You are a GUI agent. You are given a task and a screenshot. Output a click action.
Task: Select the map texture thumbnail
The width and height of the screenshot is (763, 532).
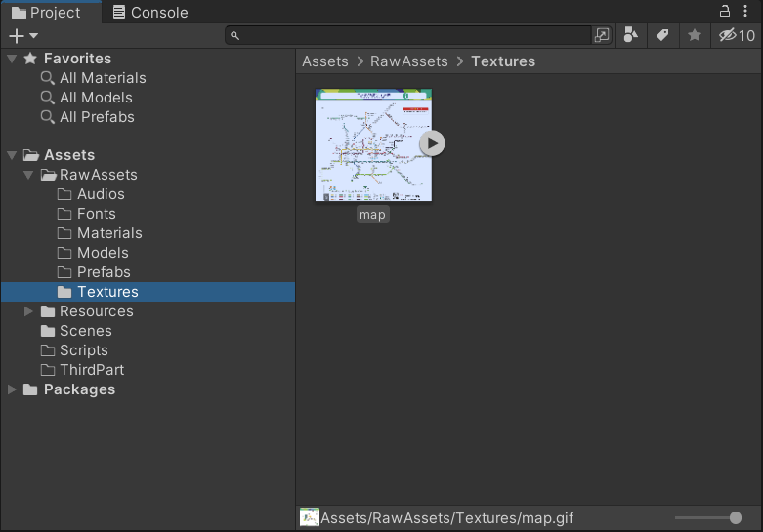click(x=373, y=144)
